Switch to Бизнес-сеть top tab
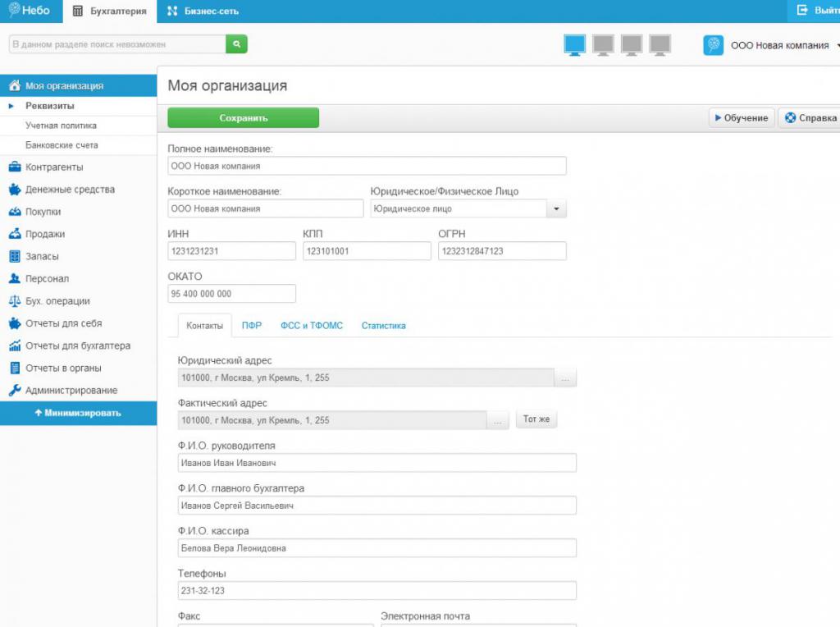Viewport: 840px width, 627px height. tap(203, 11)
